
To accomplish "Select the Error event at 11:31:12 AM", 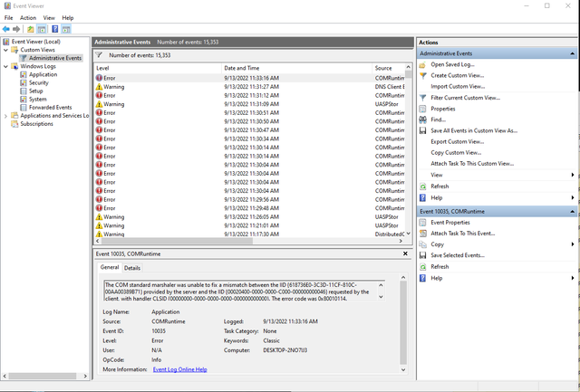I will tap(250, 95).
